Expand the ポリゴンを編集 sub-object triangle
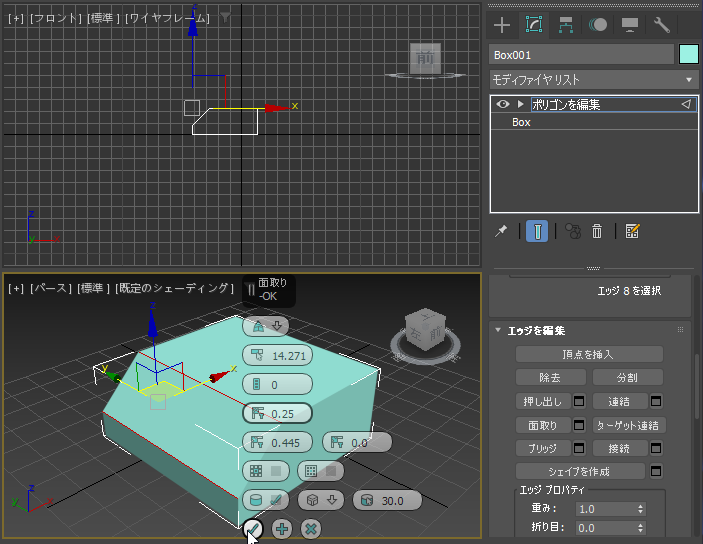 point(520,104)
